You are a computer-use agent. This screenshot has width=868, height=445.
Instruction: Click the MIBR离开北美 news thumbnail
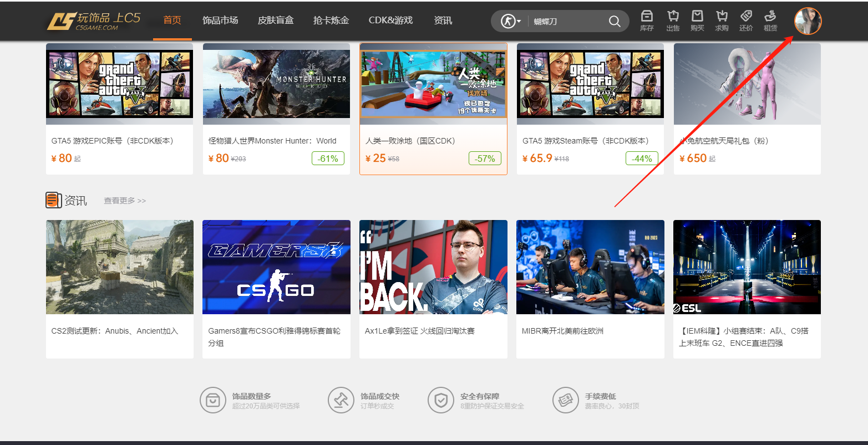click(x=590, y=267)
